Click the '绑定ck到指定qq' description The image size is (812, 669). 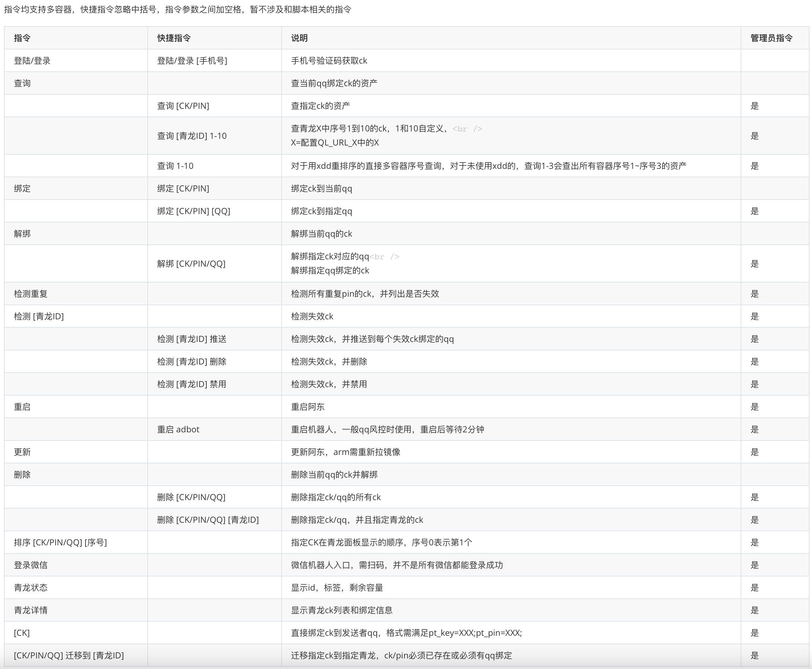click(x=321, y=211)
